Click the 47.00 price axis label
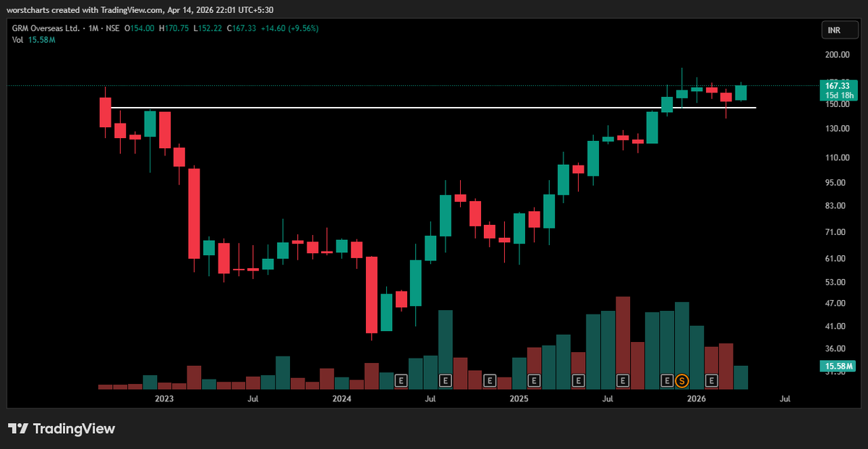 point(837,304)
